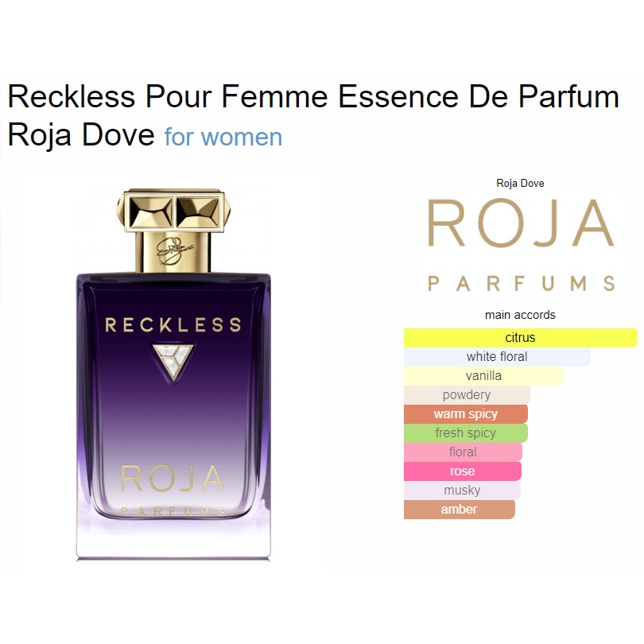This screenshot has height=644, width=644.
Task: Click the Reckless perfume bottle image
Action: [x=173, y=374]
